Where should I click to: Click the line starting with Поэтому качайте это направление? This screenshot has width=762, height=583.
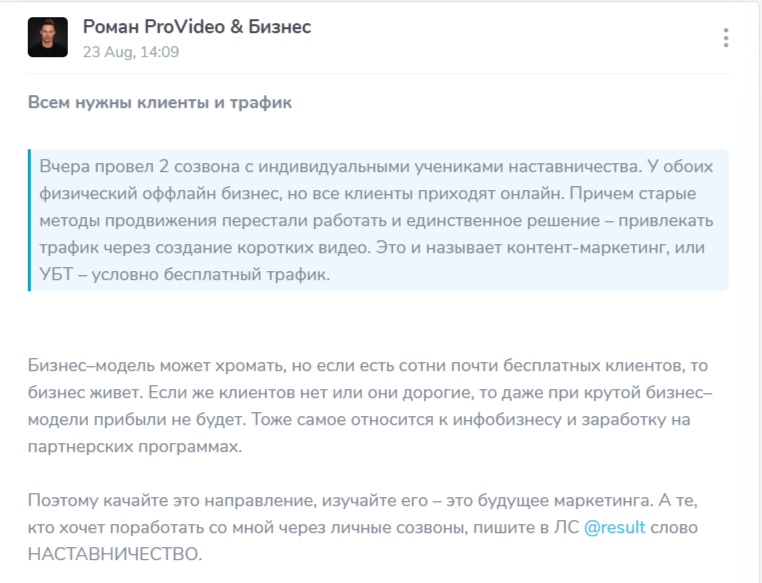pyautogui.click(x=363, y=500)
